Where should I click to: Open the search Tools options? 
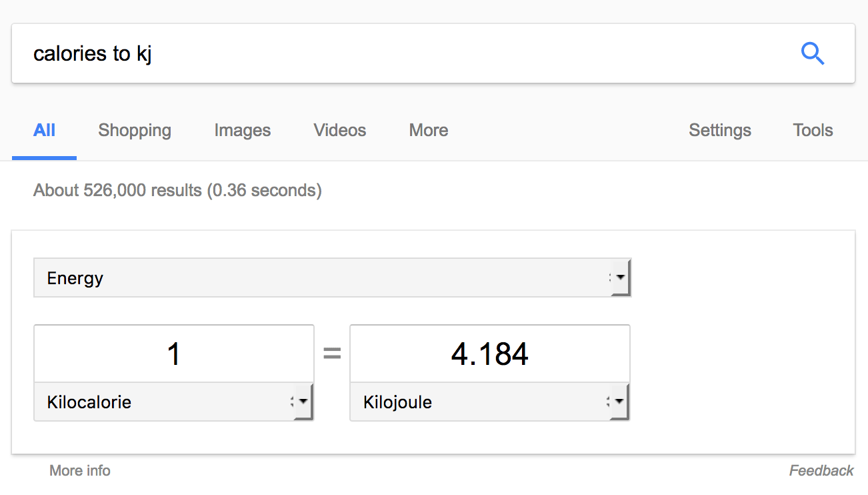pyautogui.click(x=813, y=130)
